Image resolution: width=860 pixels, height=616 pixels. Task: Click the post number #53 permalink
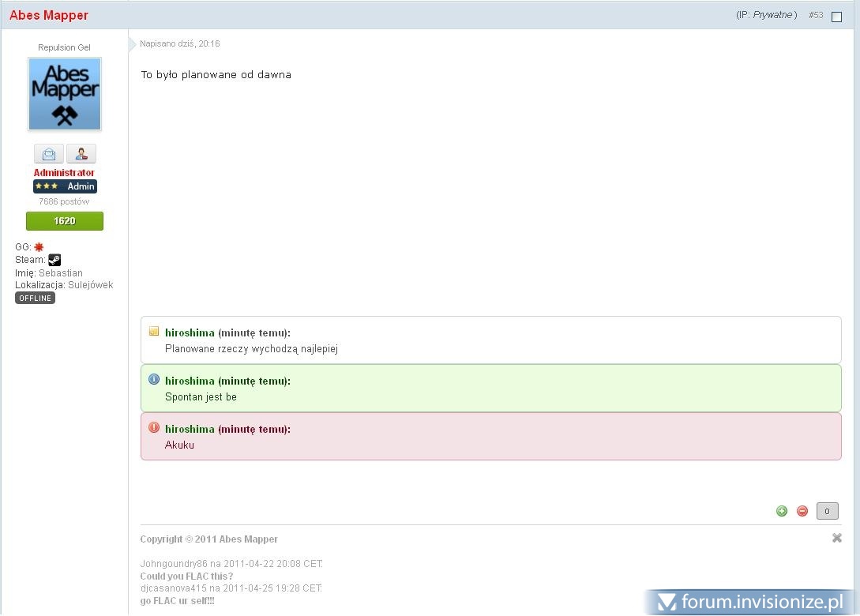[816, 15]
